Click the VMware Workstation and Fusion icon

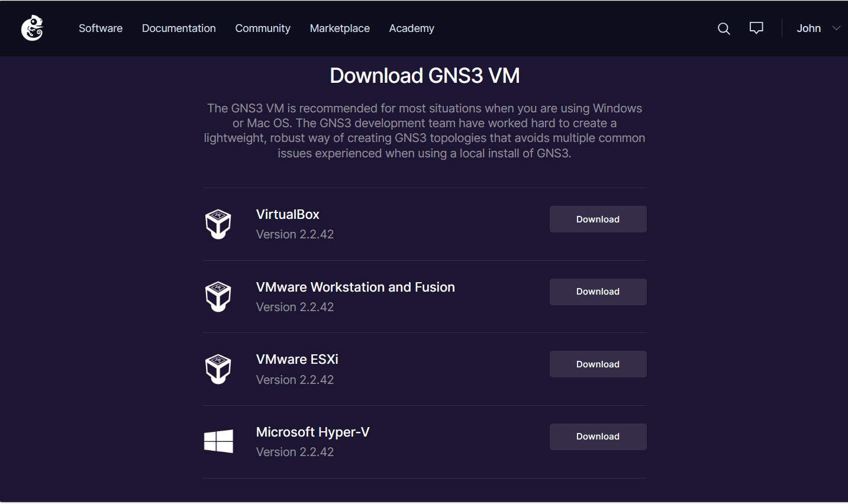click(x=218, y=296)
